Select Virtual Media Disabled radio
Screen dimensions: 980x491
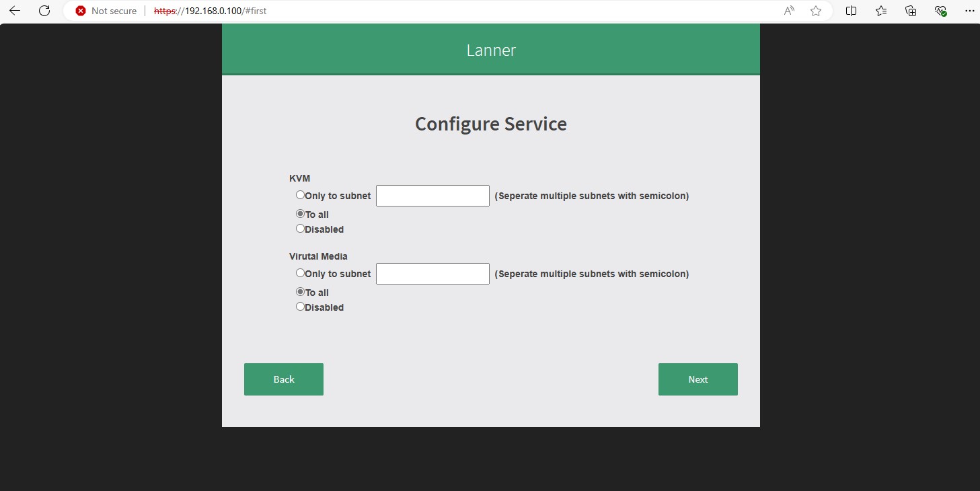pos(300,307)
